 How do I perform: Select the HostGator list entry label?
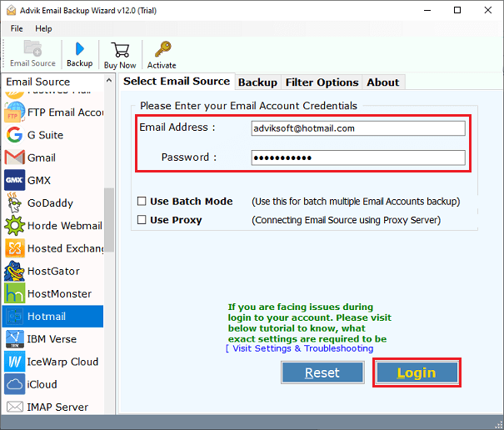[x=53, y=271]
